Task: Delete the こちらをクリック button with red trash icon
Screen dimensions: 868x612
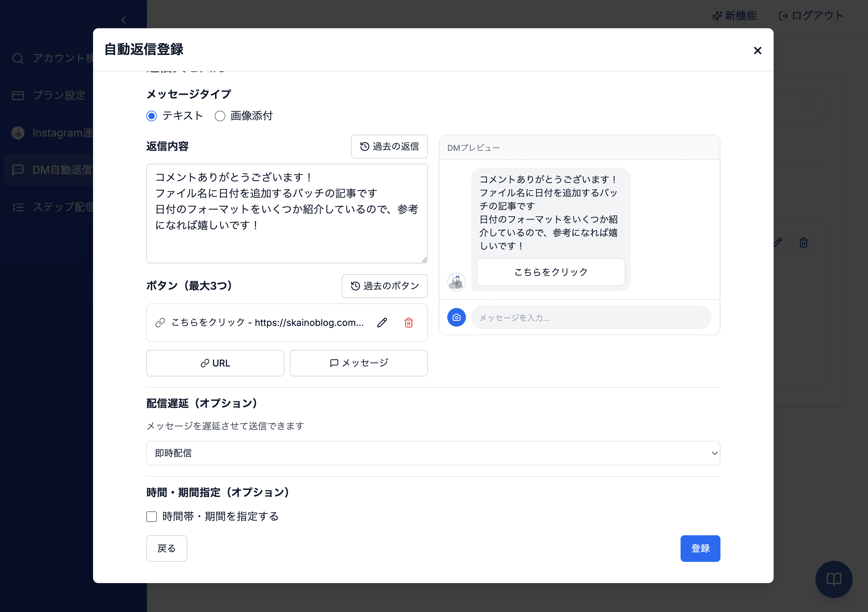Action: (x=409, y=322)
